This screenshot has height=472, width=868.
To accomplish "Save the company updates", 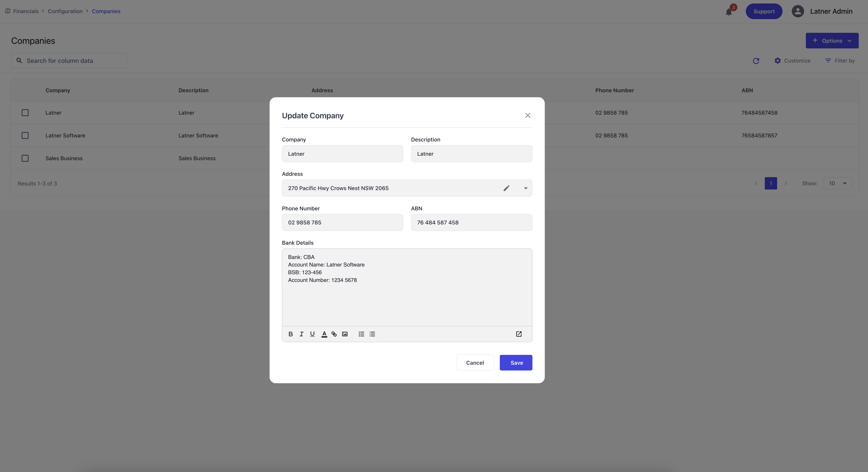I will pyautogui.click(x=516, y=363).
